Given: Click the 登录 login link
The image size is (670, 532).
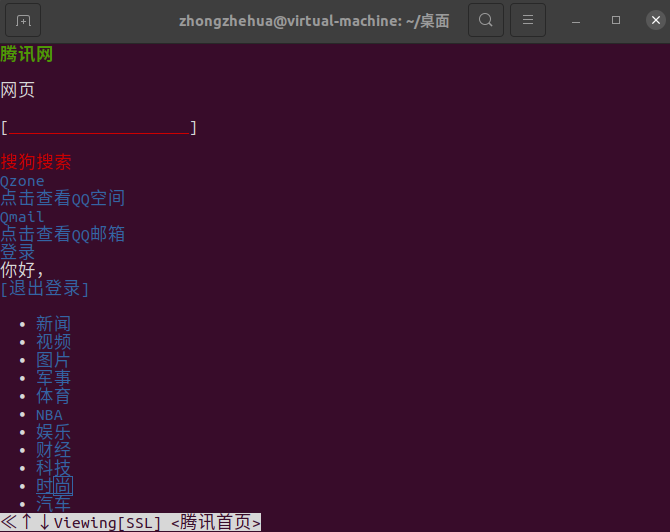Looking at the screenshot, I should pyautogui.click(x=18, y=252).
